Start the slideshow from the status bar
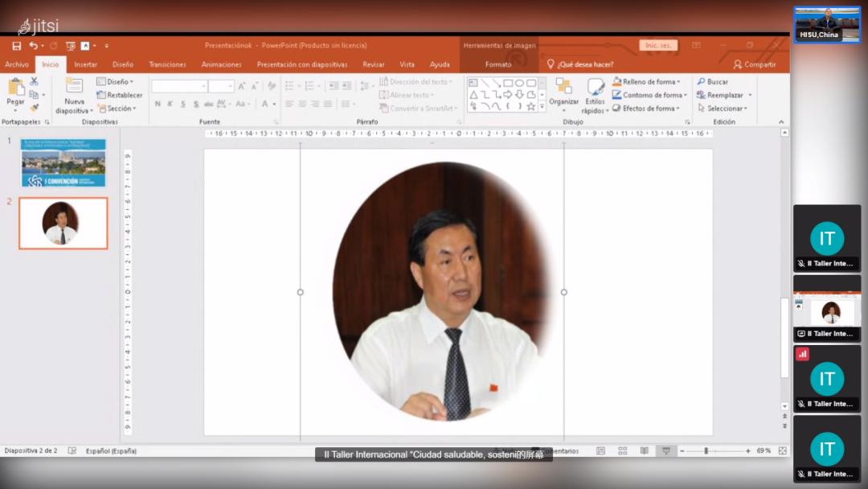This screenshot has height=489, width=868. 666,451
